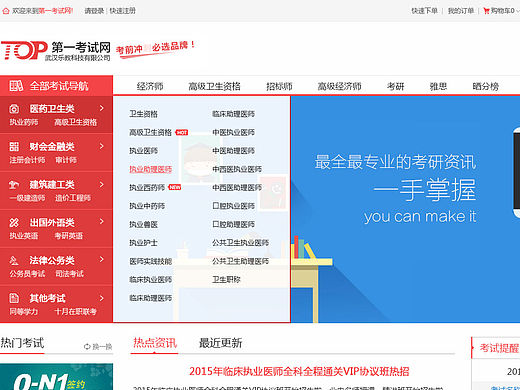The width and height of the screenshot is (520, 390).
Task: Open the 2015年临床执业医师 VIP headline
Action: [299, 371]
